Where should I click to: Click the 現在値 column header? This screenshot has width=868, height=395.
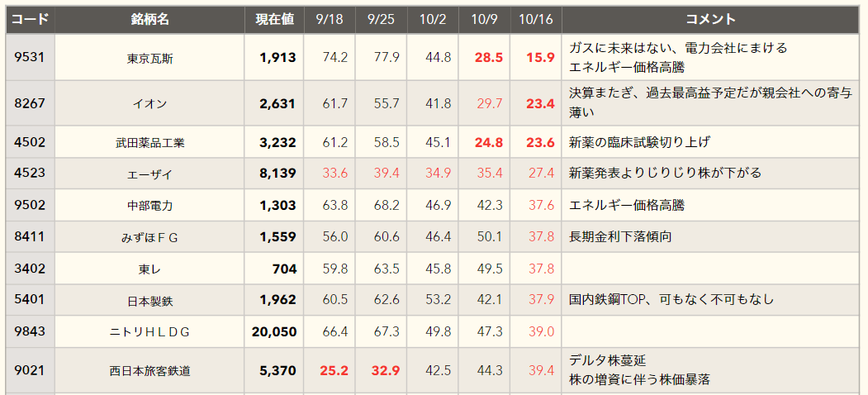pos(274,19)
